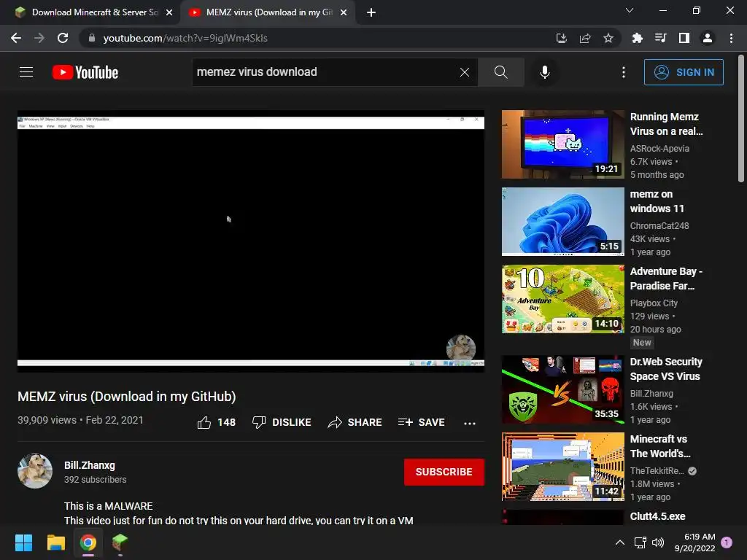Open the YouTube guide hamburger menu

coord(26,72)
